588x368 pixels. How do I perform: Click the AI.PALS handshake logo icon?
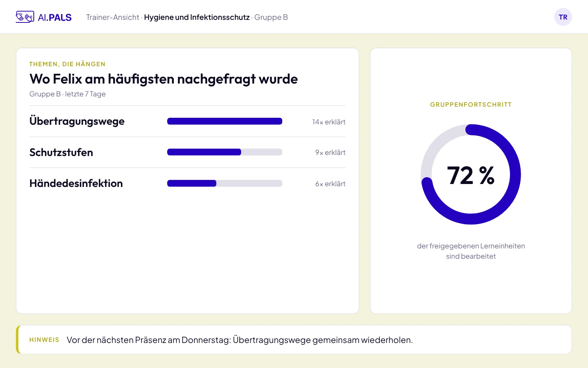pyautogui.click(x=25, y=17)
